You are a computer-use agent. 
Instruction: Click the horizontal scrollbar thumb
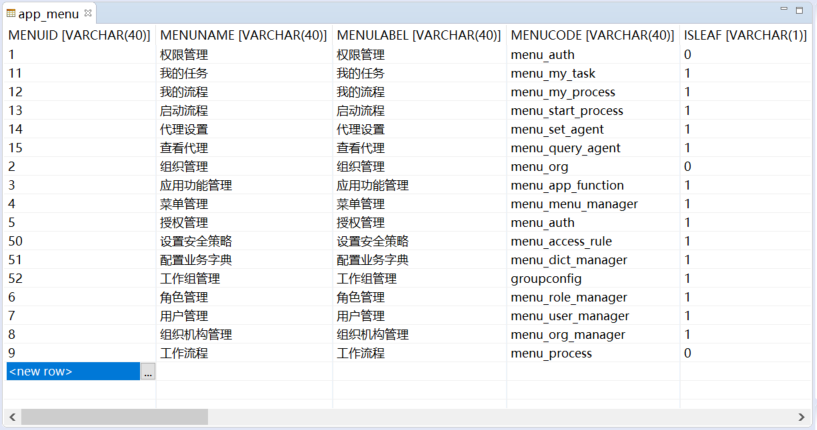pyautogui.click(x=114, y=416)
